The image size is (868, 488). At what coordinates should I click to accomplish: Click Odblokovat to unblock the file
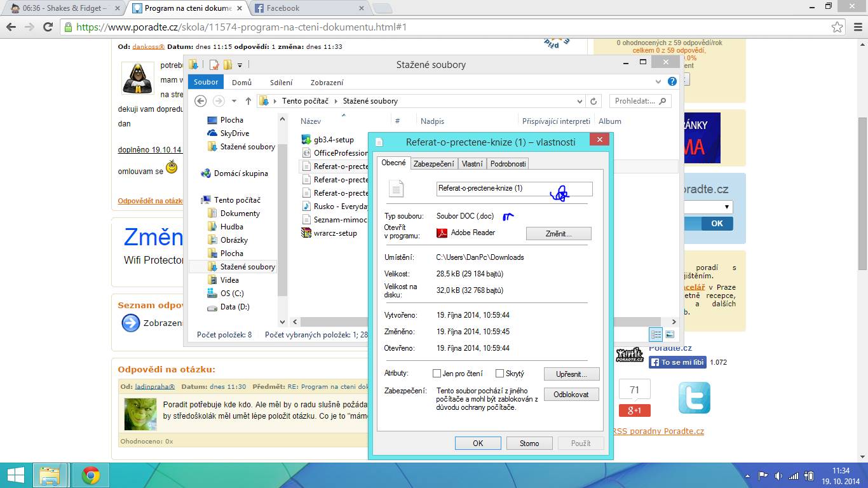[571, 395]
